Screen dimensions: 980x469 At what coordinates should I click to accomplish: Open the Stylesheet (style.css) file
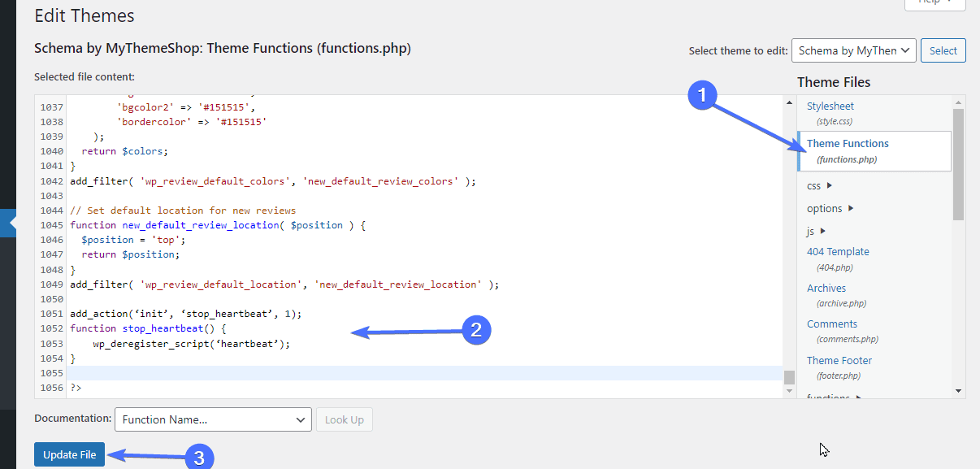pyautogui.click(x=830, y=106)
